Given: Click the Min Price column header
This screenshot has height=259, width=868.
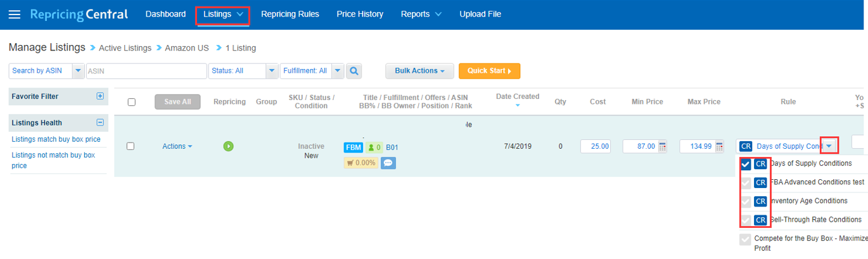Looking at the screenshot, I should click(x=647, y=102).
